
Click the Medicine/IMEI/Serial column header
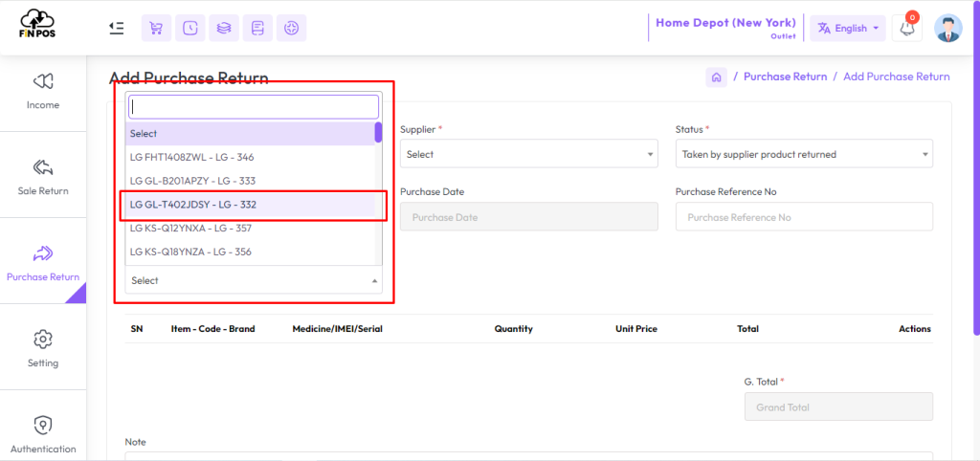[338, 329]
